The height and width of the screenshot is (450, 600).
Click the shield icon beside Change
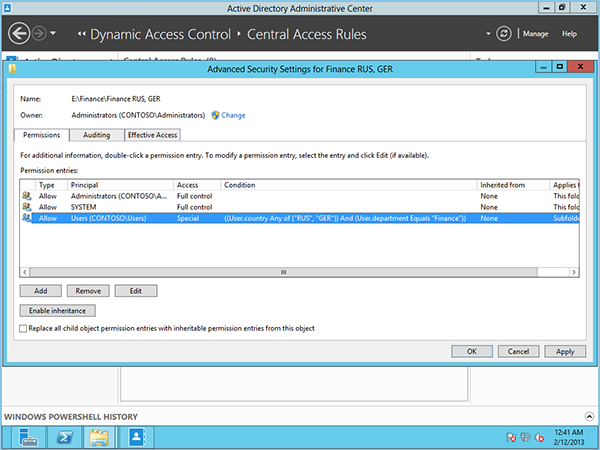click(x=215, y=115)
